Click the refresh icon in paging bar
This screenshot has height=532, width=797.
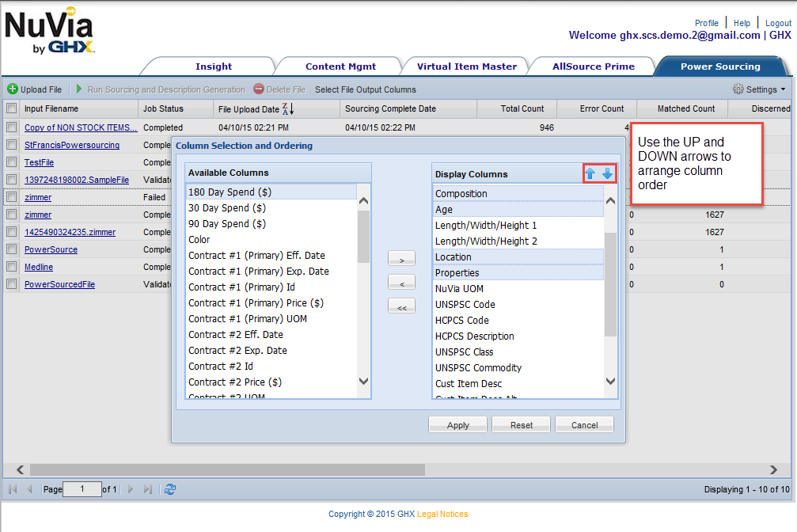[170, 488]
